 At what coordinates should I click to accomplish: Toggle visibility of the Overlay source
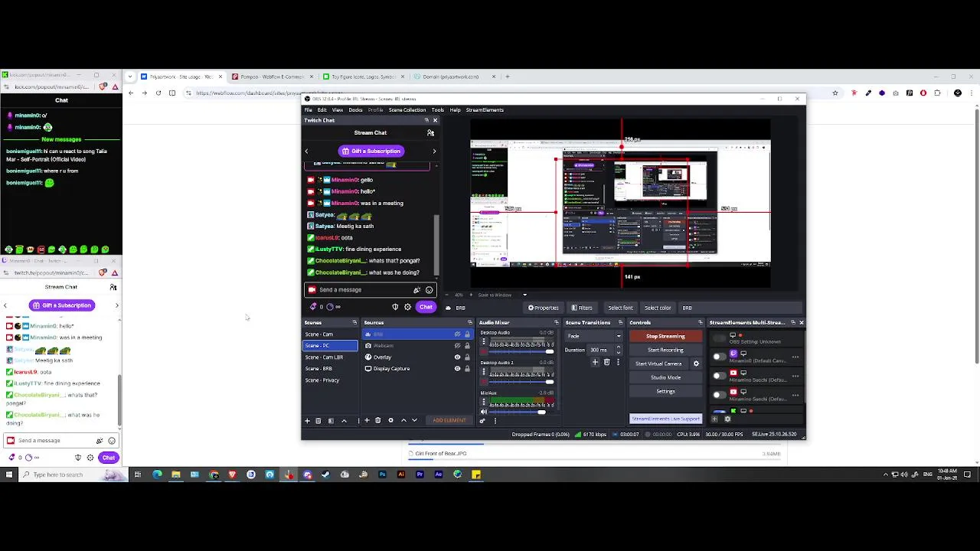point(457,357)
